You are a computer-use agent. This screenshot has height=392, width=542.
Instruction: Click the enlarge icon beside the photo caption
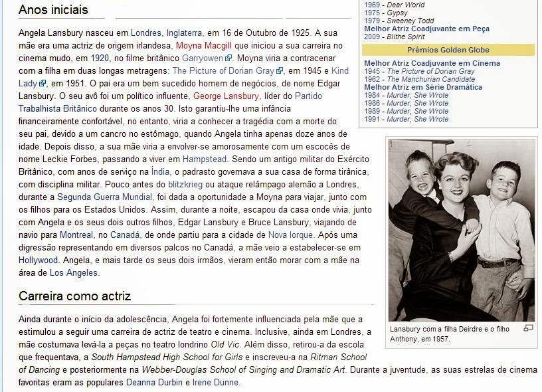click(528, 328)
